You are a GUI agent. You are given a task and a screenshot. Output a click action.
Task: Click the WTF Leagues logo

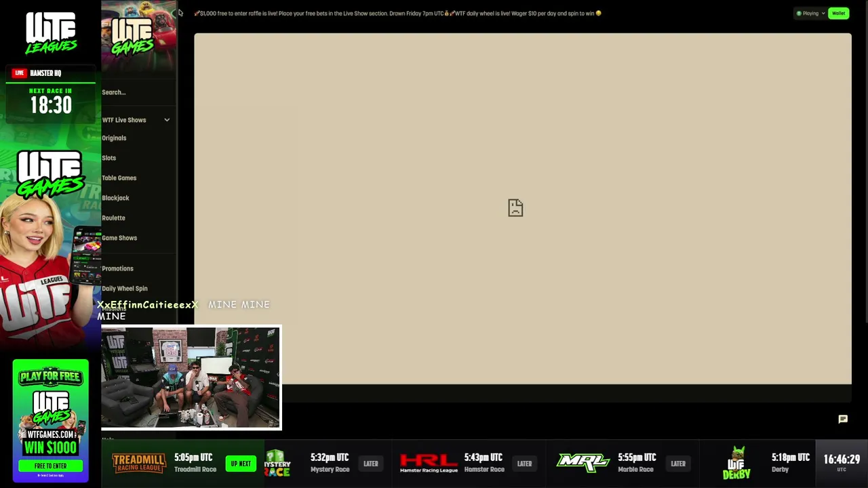click(51, 33)
